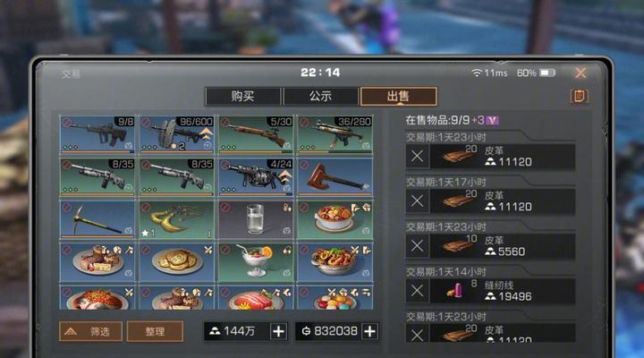The image size is (644, 358).
Task: Select the 出售 tab
Action: 398,96
